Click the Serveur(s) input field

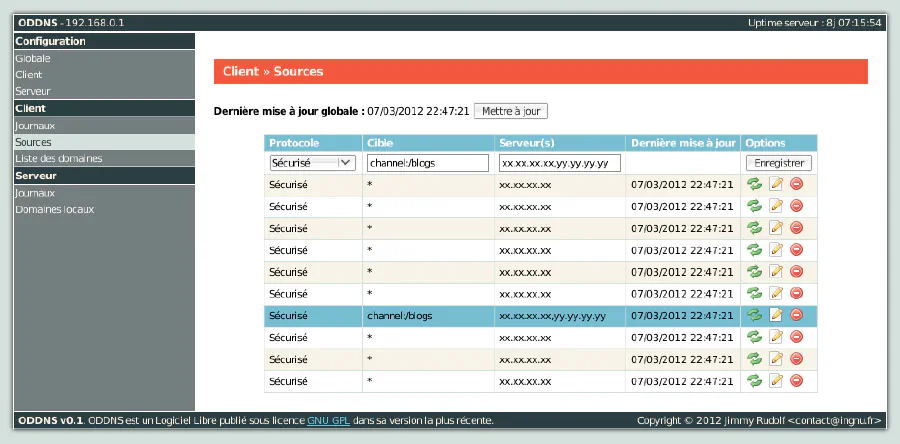pos(559,162)
